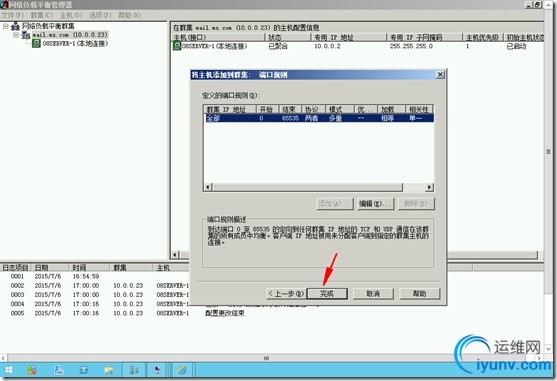Open the 文件(F) menu

point(12,15)
